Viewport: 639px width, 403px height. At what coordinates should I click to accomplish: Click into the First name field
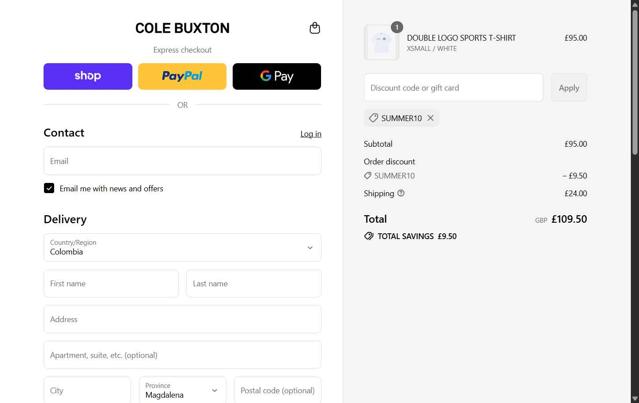(x=111, y=284)
